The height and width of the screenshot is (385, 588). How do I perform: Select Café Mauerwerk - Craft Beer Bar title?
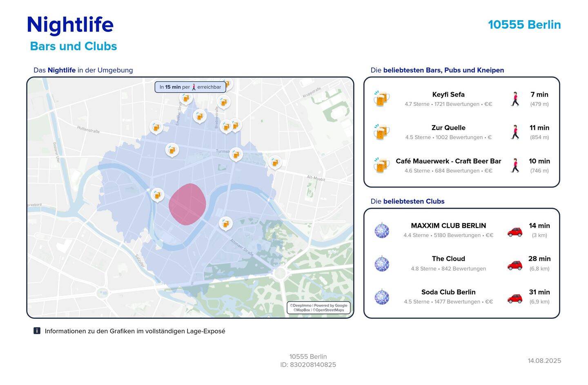pyautogui.click(x=448, y=161)
